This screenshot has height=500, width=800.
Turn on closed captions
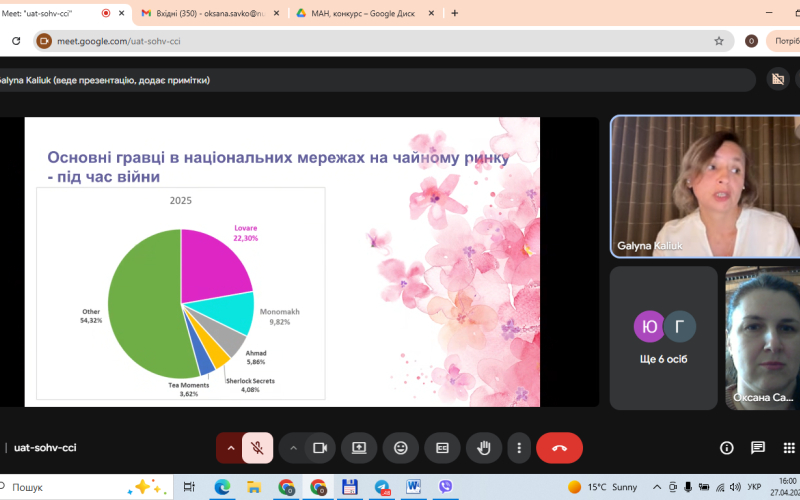tap(442, 448)
